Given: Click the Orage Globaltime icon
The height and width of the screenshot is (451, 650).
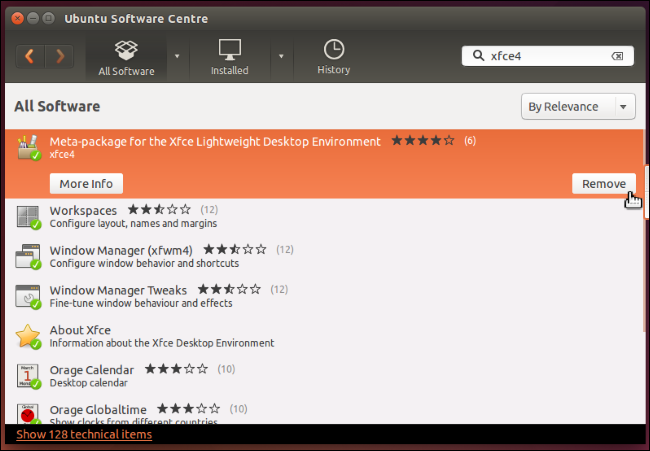Looking at the screenshot, I should tap(28, 413).
